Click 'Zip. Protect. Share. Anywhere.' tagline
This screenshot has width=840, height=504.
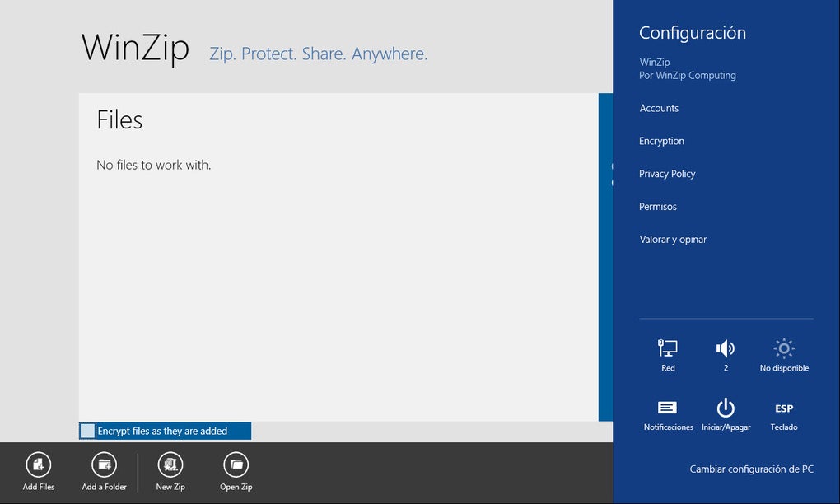318,54
